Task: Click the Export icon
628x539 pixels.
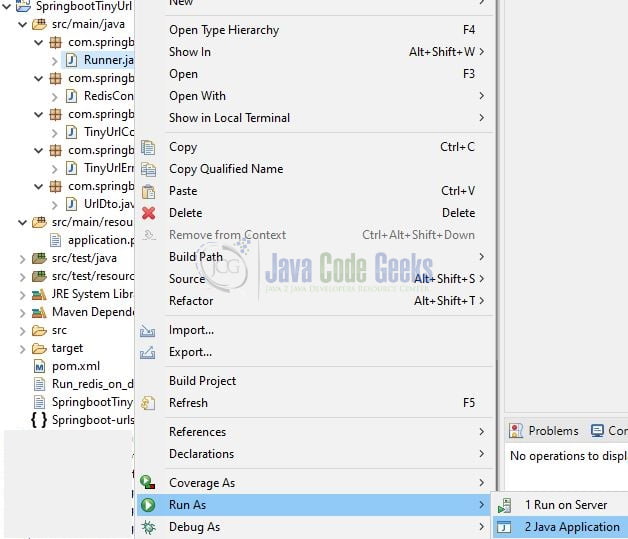Action: pyautogui.click(x=147, y=352)
